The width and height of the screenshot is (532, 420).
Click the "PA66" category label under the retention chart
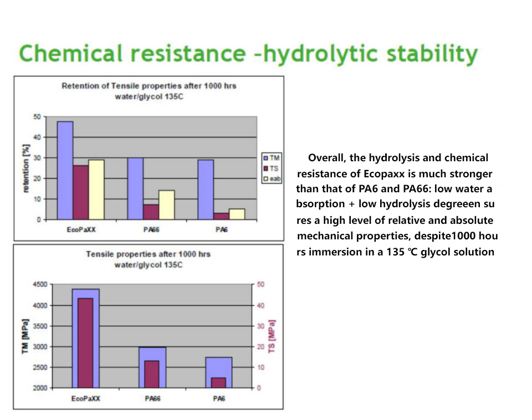pyautogui.click(x=151, y=230)
